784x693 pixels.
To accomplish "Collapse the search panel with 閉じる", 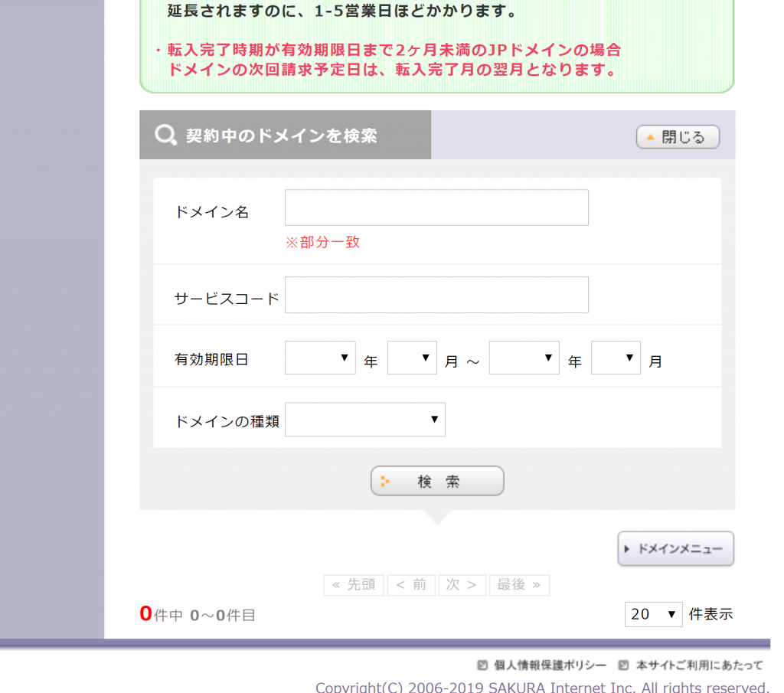I will pos(678,136).
